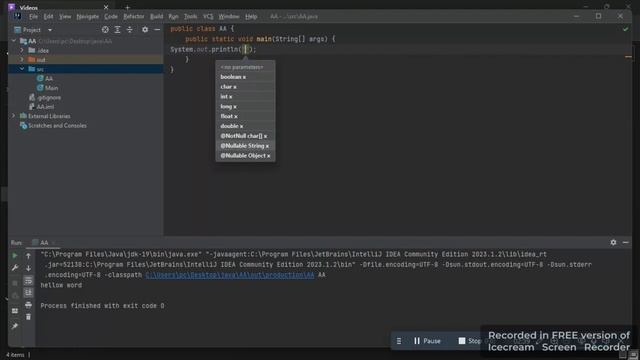Close the Videos tab in background window
The image size is (640, 360).
[106, 7]
